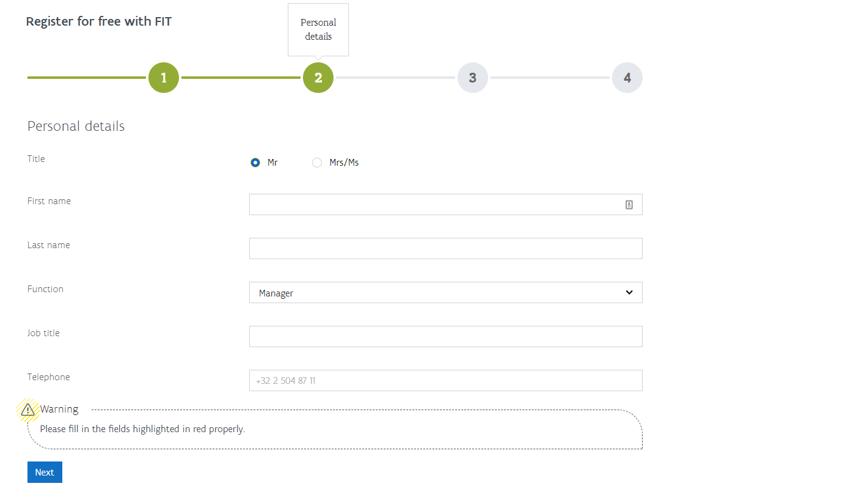Viewport: 868px width, 500px height.
Task: Click the Next button
Action: [x=45, y=472]
